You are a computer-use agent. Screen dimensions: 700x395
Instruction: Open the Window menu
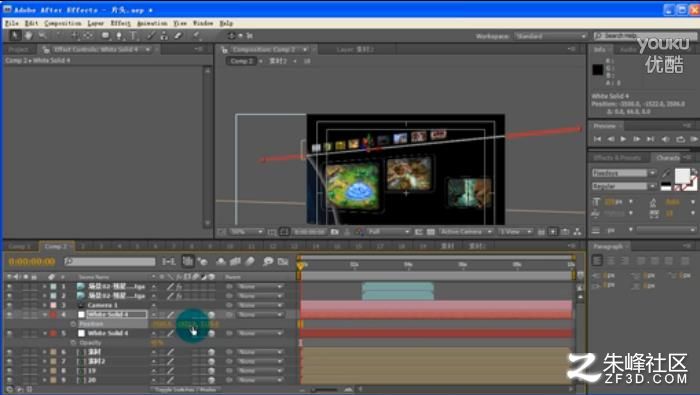[x=203, y=23]
